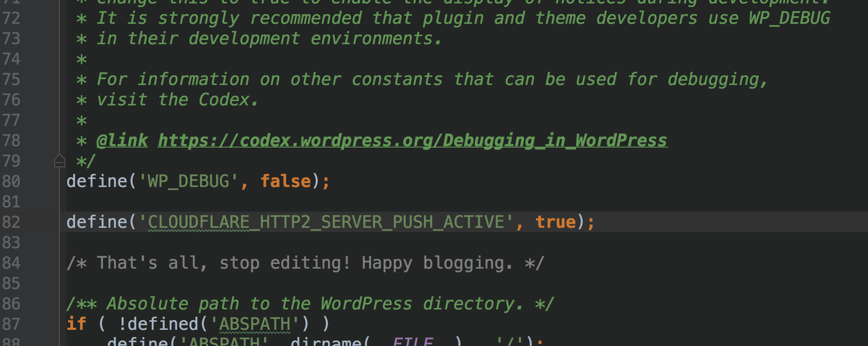Click line number 82 in the gutter
The image size is (868, 346).
(11, 222)
